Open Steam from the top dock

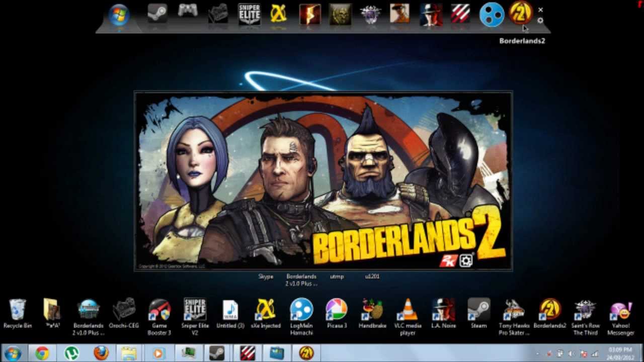click(x=157, y=14)
